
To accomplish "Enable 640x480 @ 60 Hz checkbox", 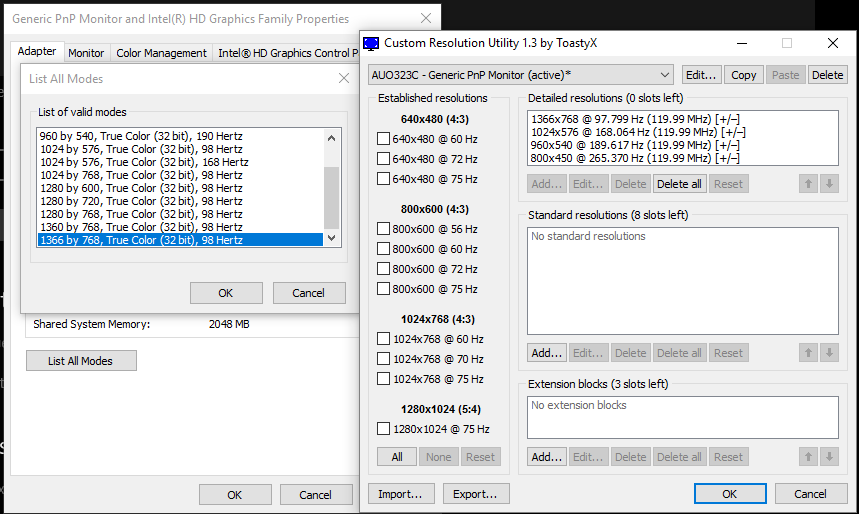I will click(383, 139).
